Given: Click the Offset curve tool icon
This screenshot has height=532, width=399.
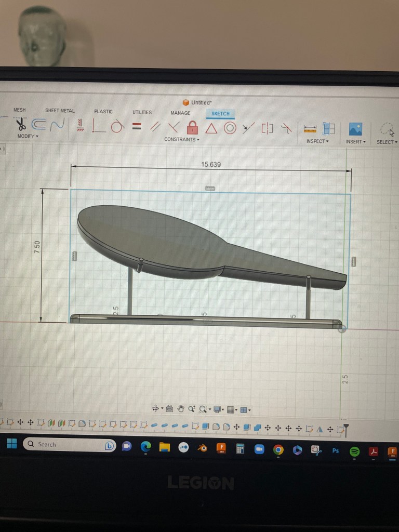Looking at the screenshot, I should tap(39, 125).
